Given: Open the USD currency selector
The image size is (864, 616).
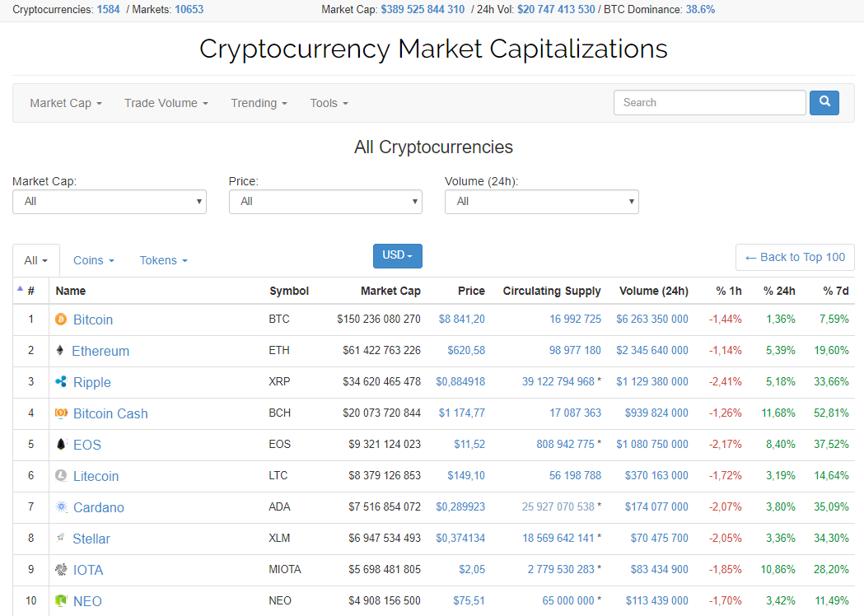Looking at the screenshot, I should pos(398,255).
